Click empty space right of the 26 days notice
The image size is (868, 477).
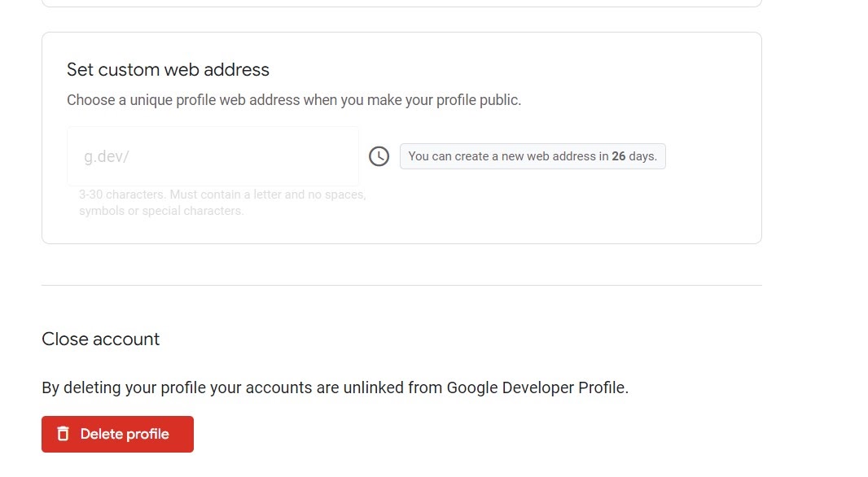(712, 156)
